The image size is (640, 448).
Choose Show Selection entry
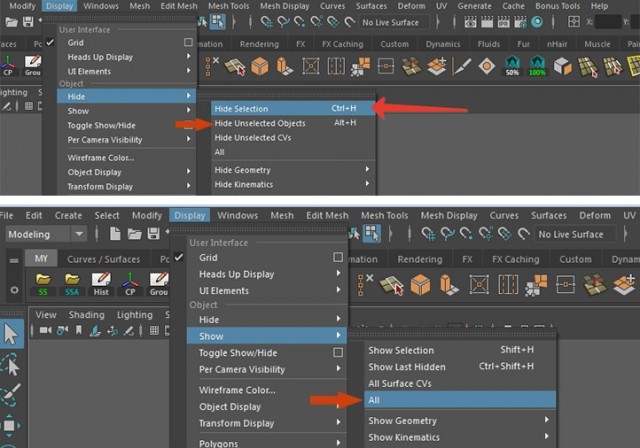click(x=460, y=350)
